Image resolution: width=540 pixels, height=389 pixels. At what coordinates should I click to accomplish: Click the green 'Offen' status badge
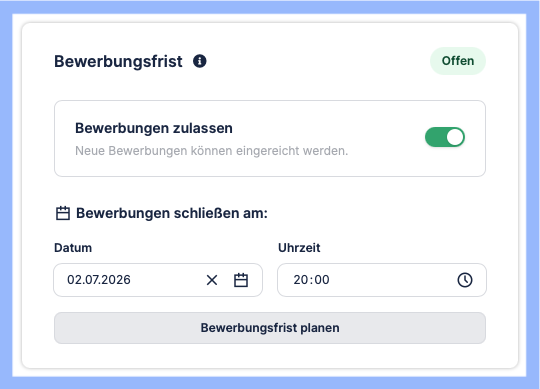458,61
